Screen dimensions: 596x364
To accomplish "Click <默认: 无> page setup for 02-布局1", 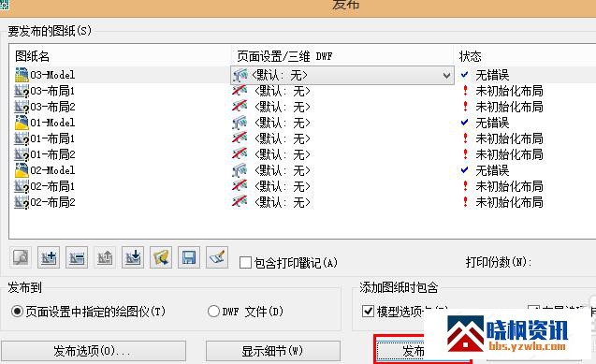I will coord(282,187).
